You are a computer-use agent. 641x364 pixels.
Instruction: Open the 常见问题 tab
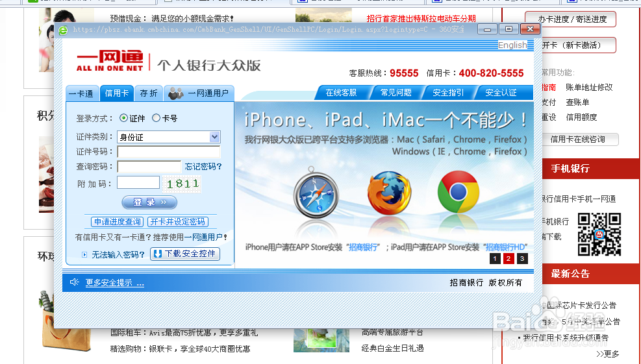[x=396, y=93]
